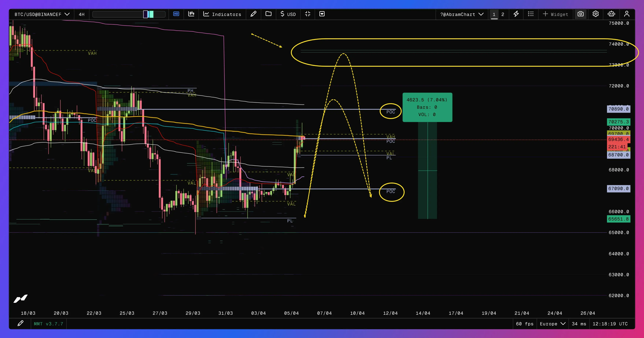Image resolution: width=644 pixels, height=338 pixels.
Task: Open the Europe server region dropdown
Action: [x=552, y=324]
